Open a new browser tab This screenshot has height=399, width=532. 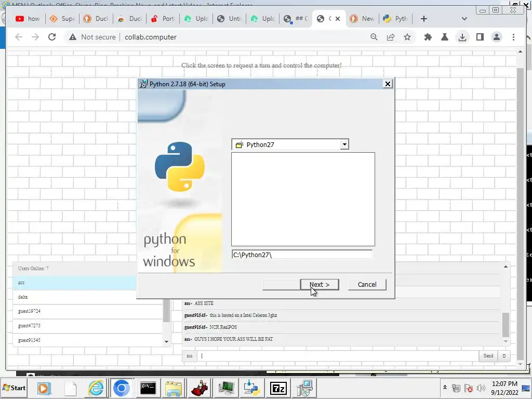(423, 19)
